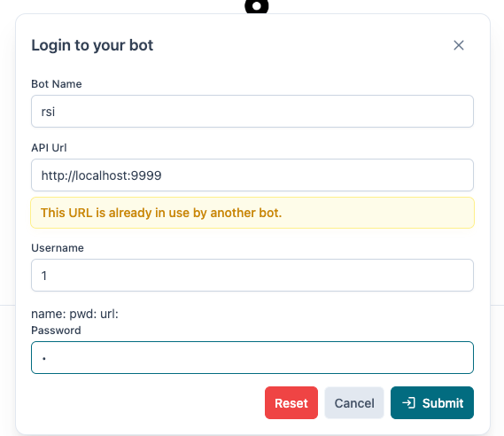Viewport: 504px width, 436px height.
Task: Click the Bot Name label
Action: coord(57,84)
